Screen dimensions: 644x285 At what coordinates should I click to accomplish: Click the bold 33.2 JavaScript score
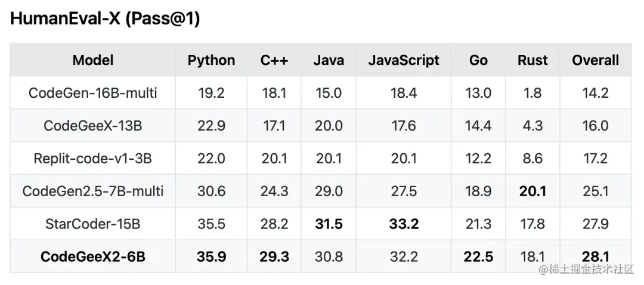[x=404, y=224]
